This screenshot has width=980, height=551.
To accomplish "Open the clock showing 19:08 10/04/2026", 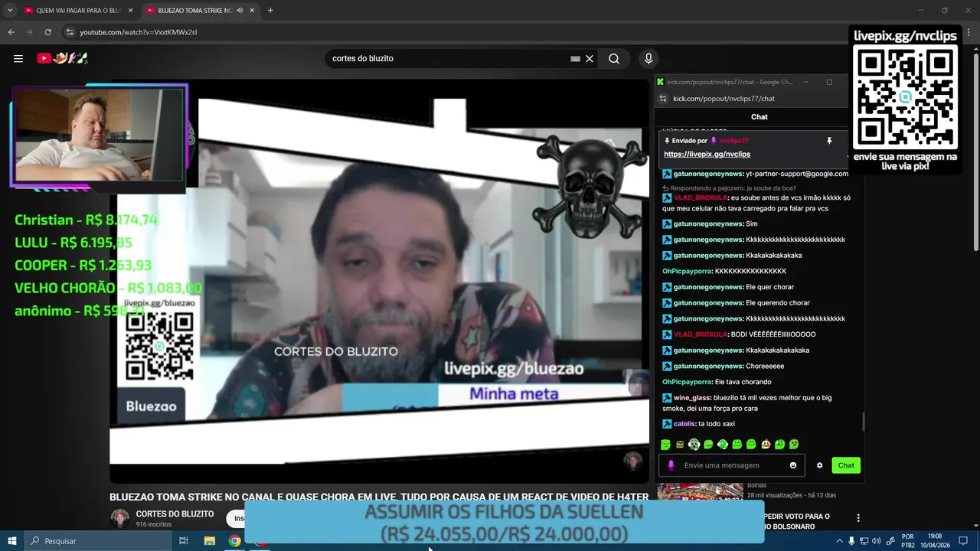I will pos(935,541).
